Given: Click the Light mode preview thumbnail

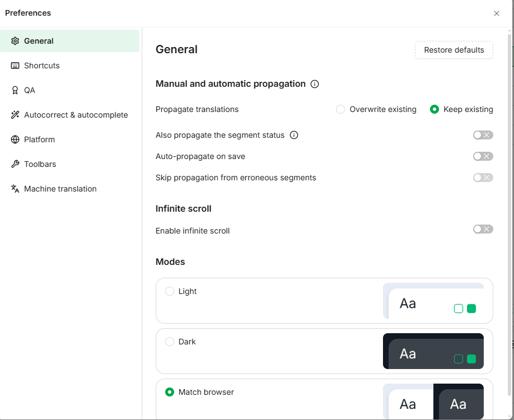Looking at the screenshot, I should 433,301.
